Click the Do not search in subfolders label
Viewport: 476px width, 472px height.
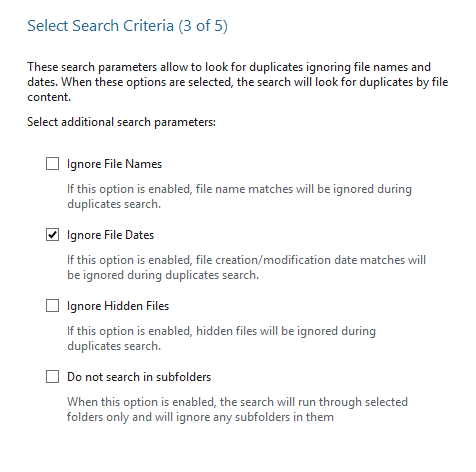coord(139,377)
